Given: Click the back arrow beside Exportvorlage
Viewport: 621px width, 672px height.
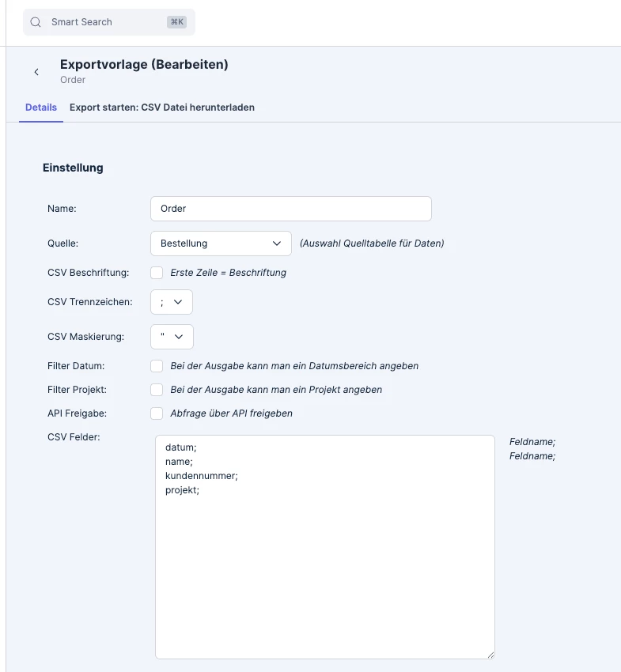Looking at the screenshot, I should (36, 72).
